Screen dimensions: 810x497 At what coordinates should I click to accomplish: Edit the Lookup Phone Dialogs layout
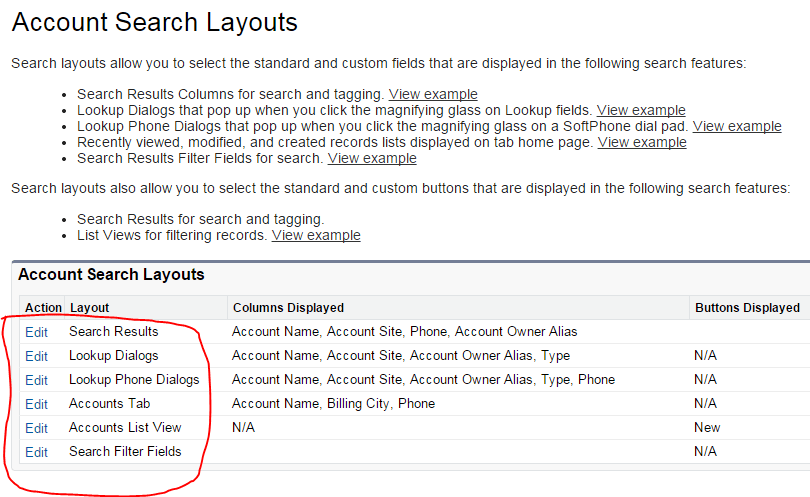36,380
